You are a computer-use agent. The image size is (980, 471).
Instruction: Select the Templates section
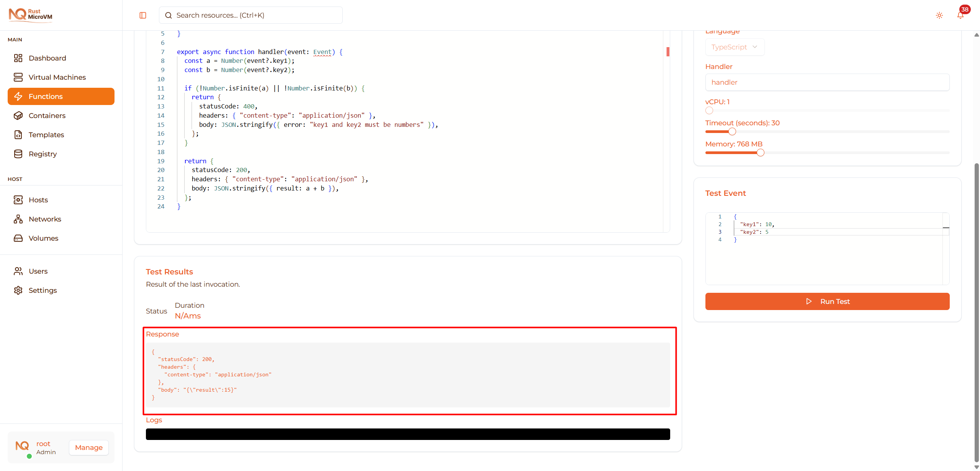46,135
